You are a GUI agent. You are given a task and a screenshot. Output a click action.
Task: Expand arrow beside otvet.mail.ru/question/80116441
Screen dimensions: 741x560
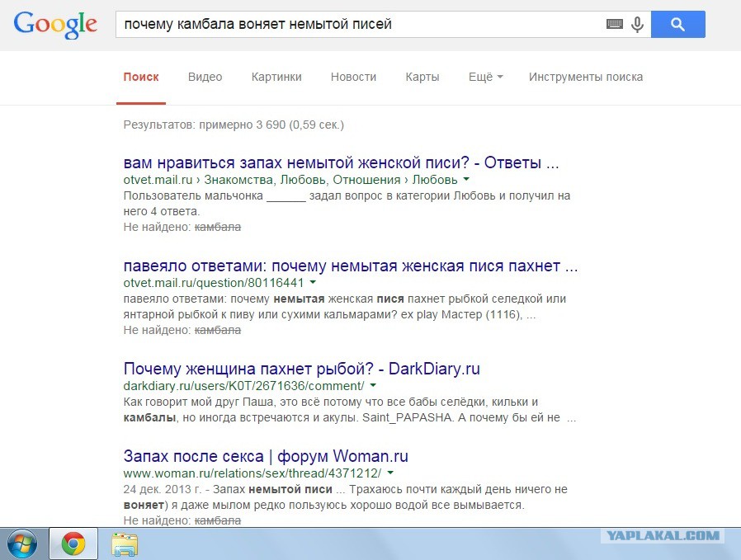(x=313, y=282)
